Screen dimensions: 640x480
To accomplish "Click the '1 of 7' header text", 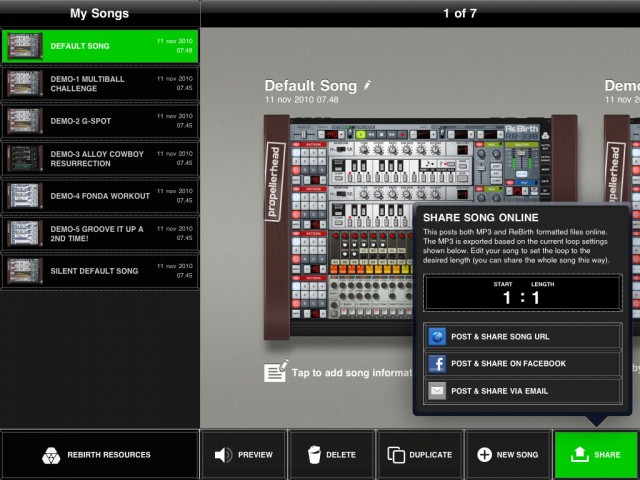I will [x=460, y=13].
